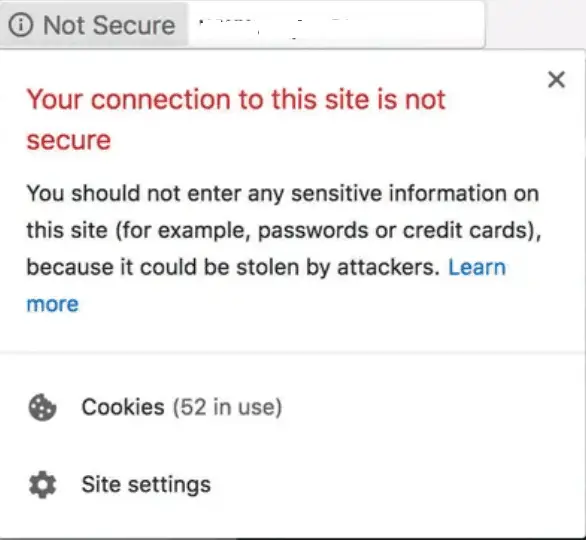586x540 pixels.
Task: Click the "because it could be stolen by attackers" text
Action: (x=233, y=267)
